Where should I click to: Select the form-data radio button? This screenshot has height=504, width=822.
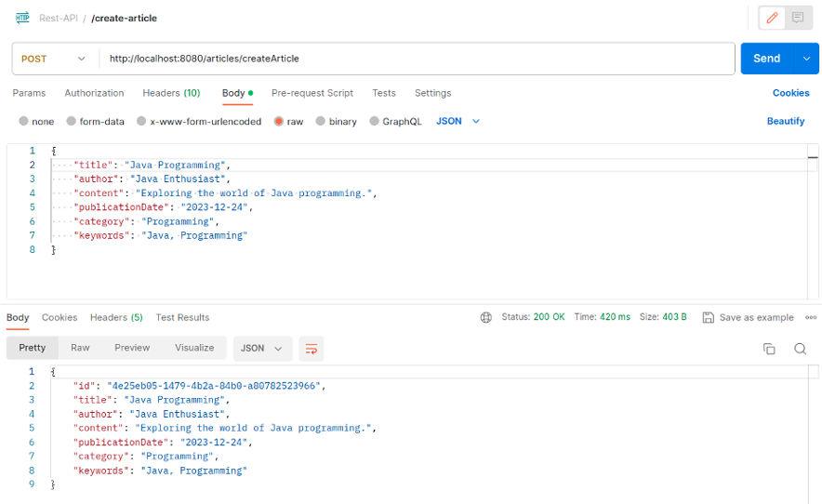[x=72, y=122]
